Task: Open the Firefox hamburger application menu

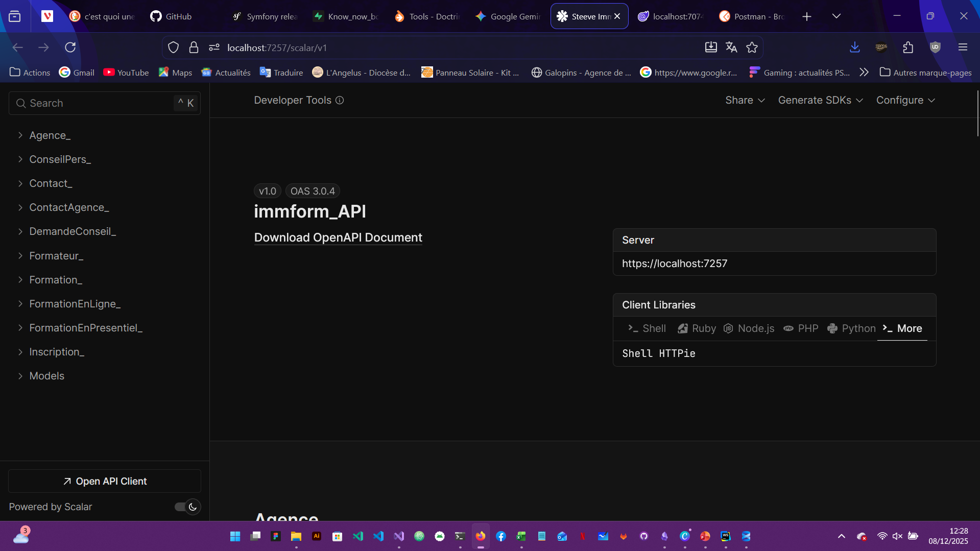Action: click(963, 47)
